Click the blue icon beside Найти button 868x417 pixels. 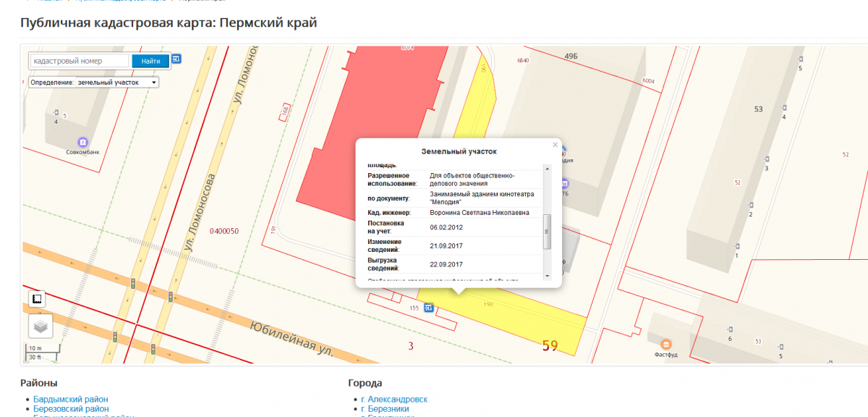[176, 59]
